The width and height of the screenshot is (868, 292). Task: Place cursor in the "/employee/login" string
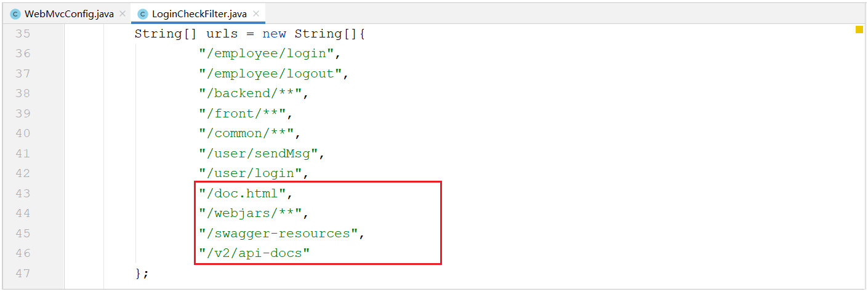coord(266,53)
